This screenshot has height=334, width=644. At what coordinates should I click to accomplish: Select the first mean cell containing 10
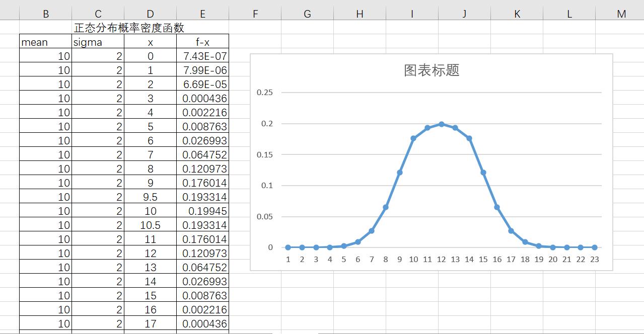tap(45, 56)
